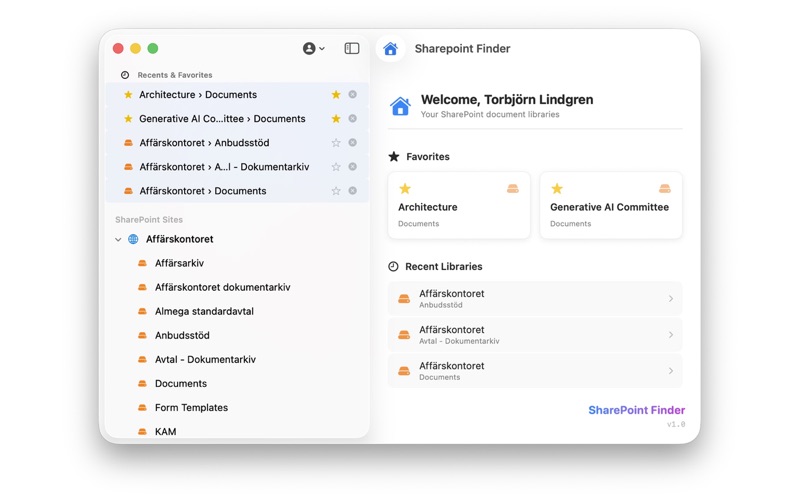
Task: Open recent library Affärskontoret Documents
Action: tap(535, 371)
